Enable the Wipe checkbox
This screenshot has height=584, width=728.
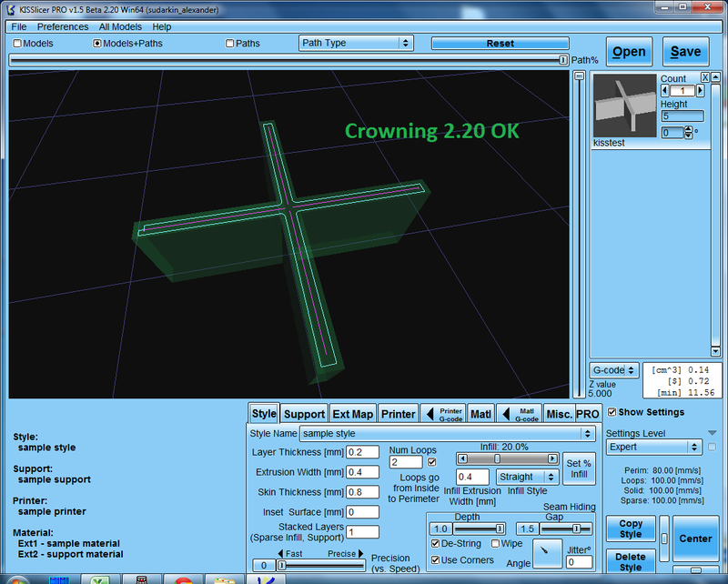point(495,543)
